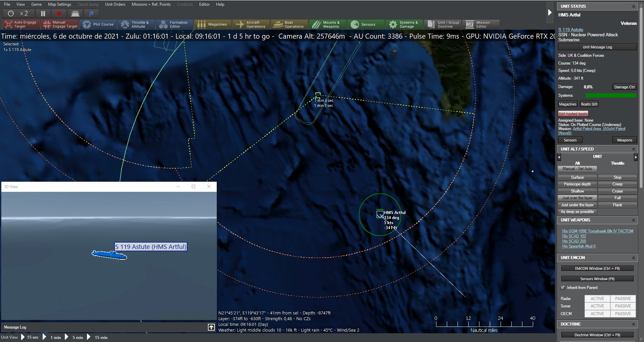The height and width of the screenshot is (342, 644).
Task: Select the Auto Engage Target tool
Action: pos(20,24)
